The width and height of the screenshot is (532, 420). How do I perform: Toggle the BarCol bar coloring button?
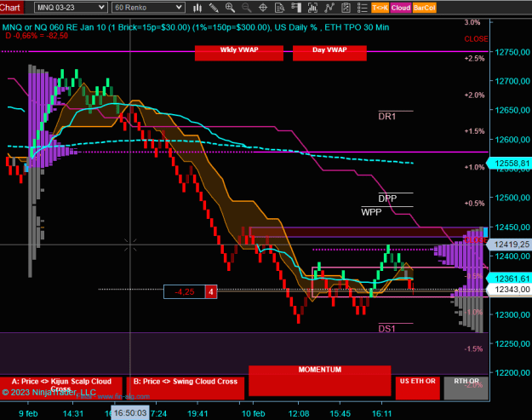[424, 8]
